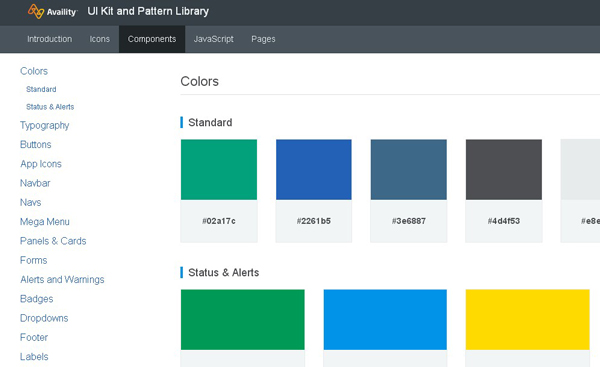This screenshot has height=367, width=600.
Task: Choose the dark gray #4d4f53 swatch
Action: coord(504,170)
